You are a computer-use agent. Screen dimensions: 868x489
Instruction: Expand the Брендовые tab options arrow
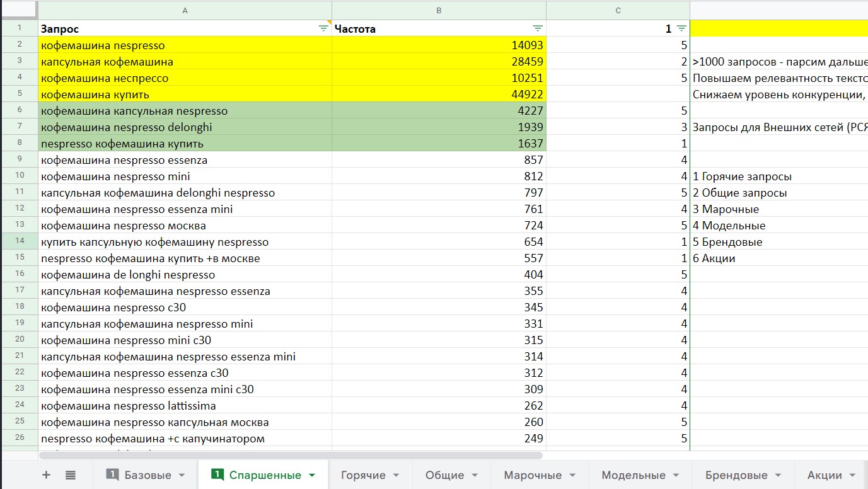pos(779,475)
